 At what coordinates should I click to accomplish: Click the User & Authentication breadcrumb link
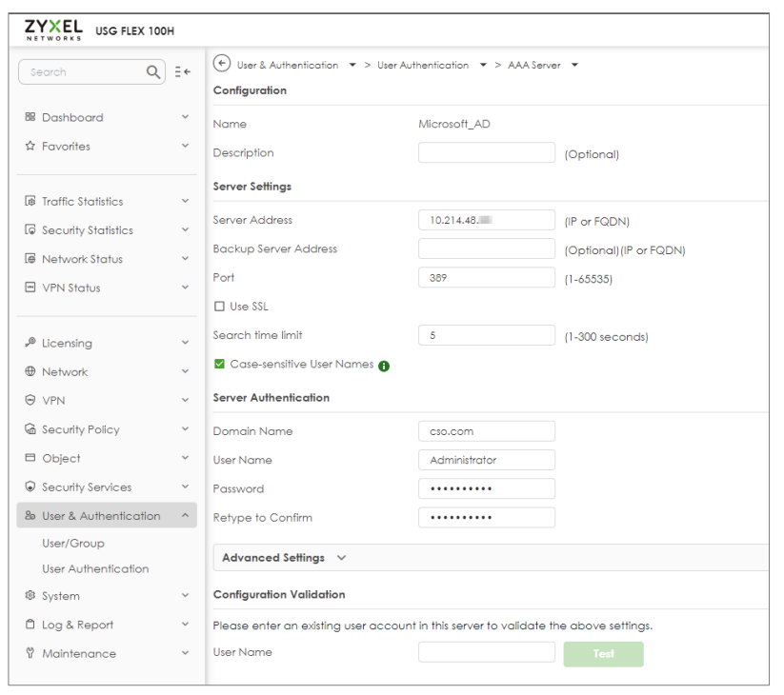(x=288, y=65)
